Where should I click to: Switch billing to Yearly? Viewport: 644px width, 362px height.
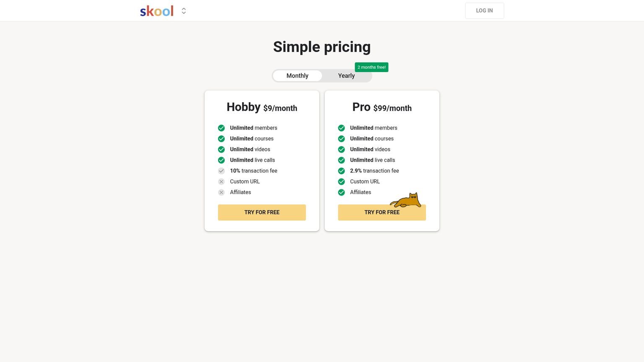[x=346, y=76]
